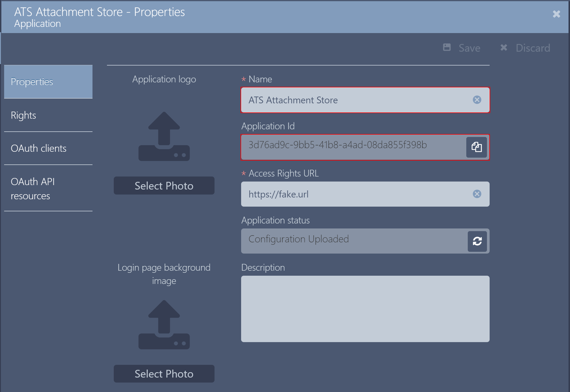Click the Description text area
The height and width of the screenshot is (392, 570).
pyautogui.click(x=365, y=309)
